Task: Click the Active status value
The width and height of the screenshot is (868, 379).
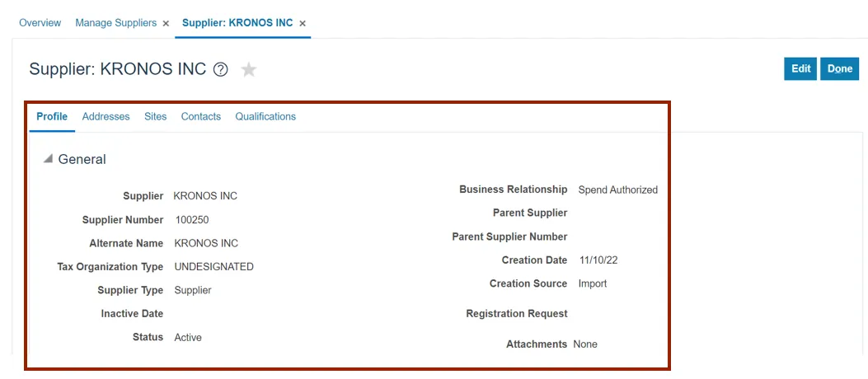Action: click(x=188, y=338)
